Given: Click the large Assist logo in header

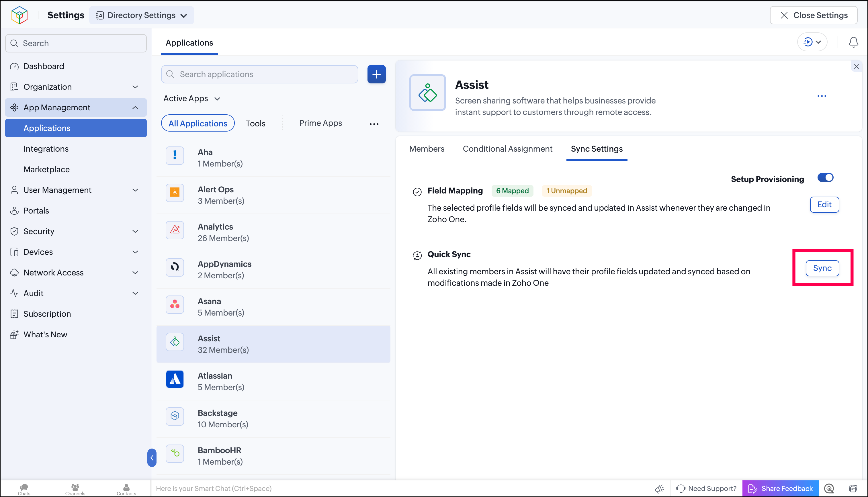Looking at the screenshot, I should (x=428, y=93).
